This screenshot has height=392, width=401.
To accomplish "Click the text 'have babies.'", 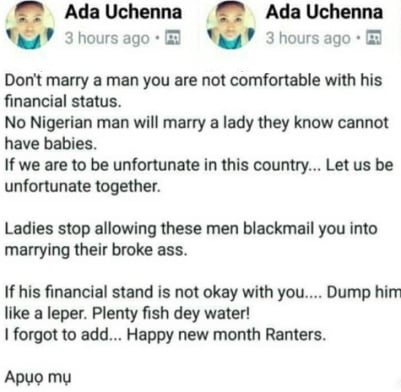I will 51,144.
